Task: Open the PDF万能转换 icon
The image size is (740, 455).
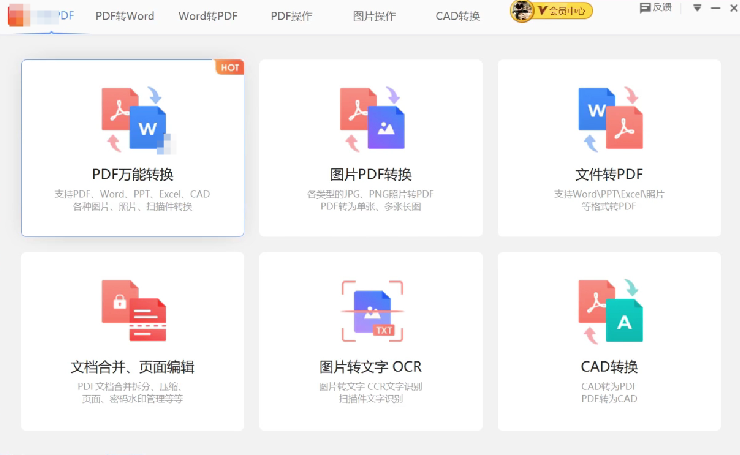Action: click(x=135, y=119)
